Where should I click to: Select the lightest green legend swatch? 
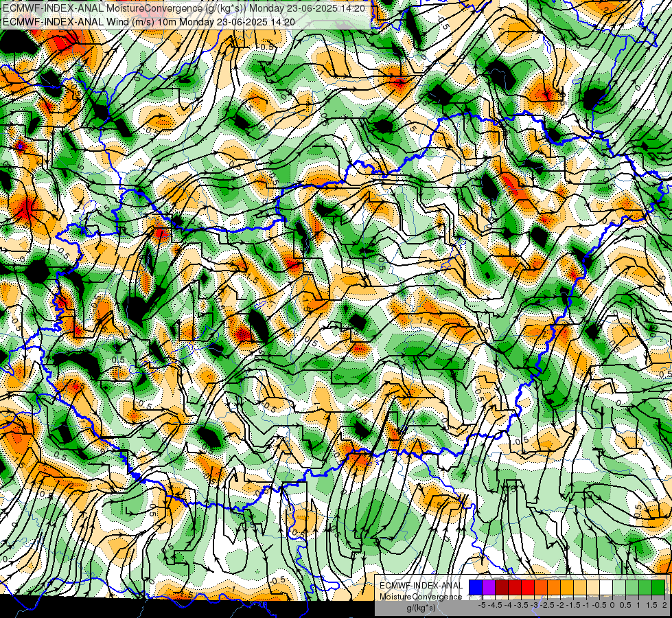coord(619,587)
